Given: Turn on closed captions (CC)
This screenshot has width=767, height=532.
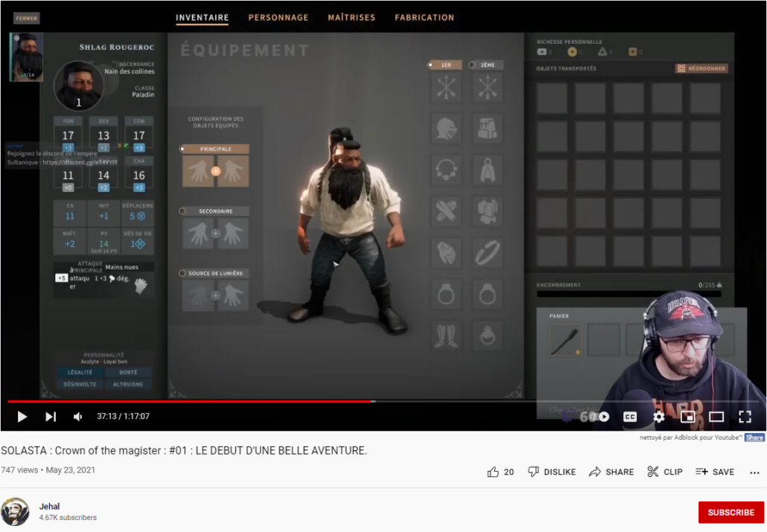Looking at the screenshot, I should click(x=630, y=417).
